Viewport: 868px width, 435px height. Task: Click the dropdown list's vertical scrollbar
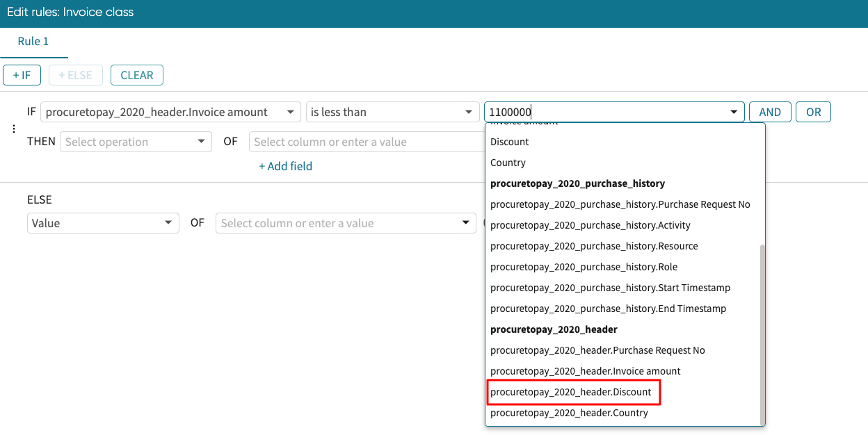pos(762,334)
